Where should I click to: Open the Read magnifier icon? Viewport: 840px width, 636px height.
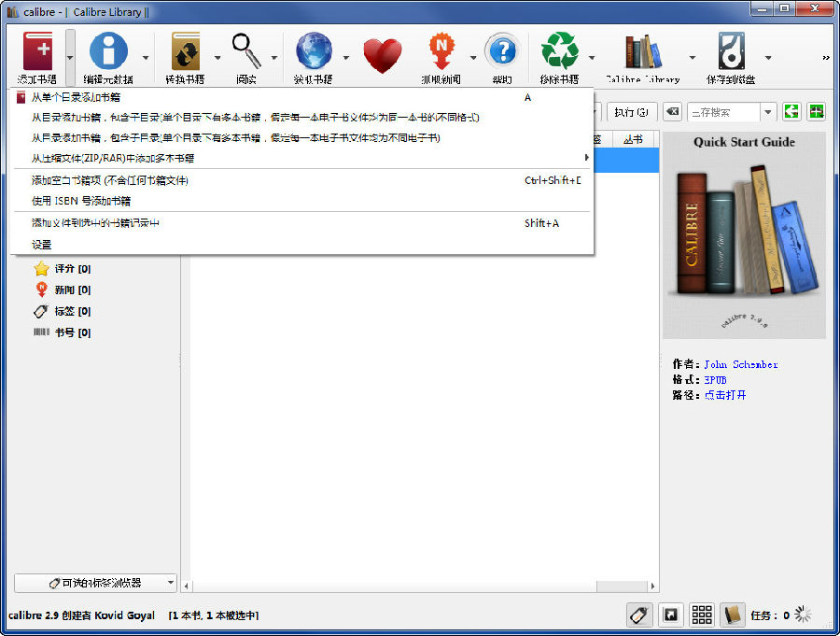coord(246,51)
